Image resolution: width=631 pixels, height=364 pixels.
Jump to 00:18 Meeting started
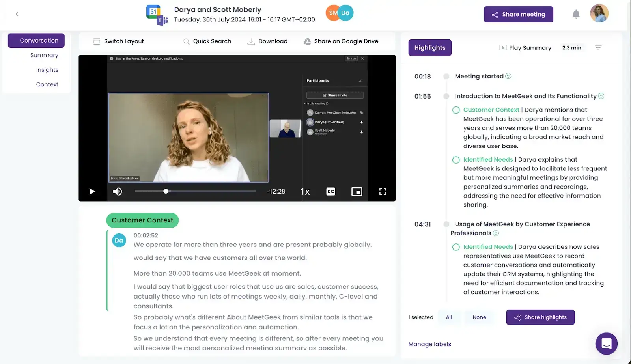[423, 77]
